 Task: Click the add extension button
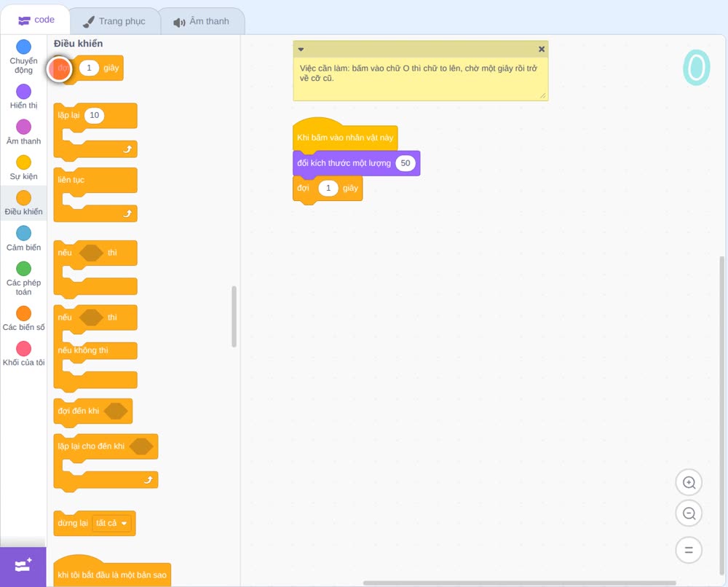tap(23, 566)
